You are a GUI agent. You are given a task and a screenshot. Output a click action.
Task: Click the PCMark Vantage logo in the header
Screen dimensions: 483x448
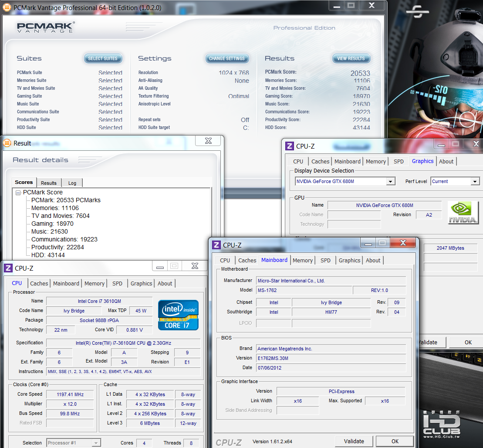(46, 27)
